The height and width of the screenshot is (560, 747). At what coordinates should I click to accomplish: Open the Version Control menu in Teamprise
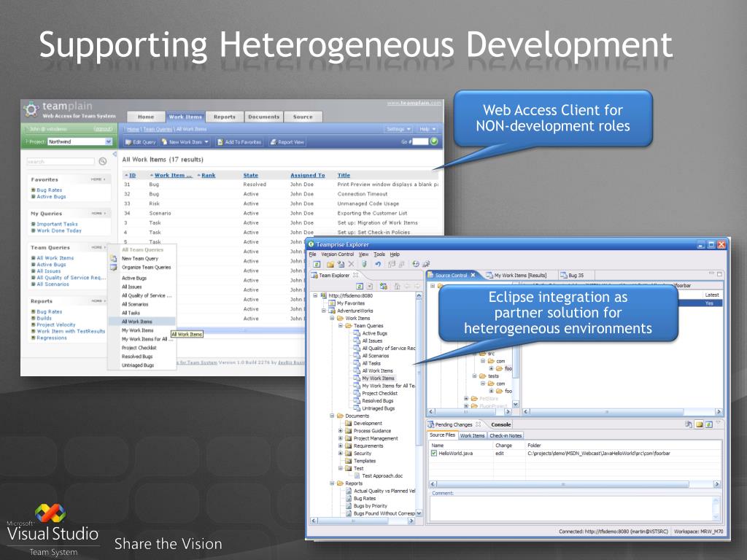337,254
